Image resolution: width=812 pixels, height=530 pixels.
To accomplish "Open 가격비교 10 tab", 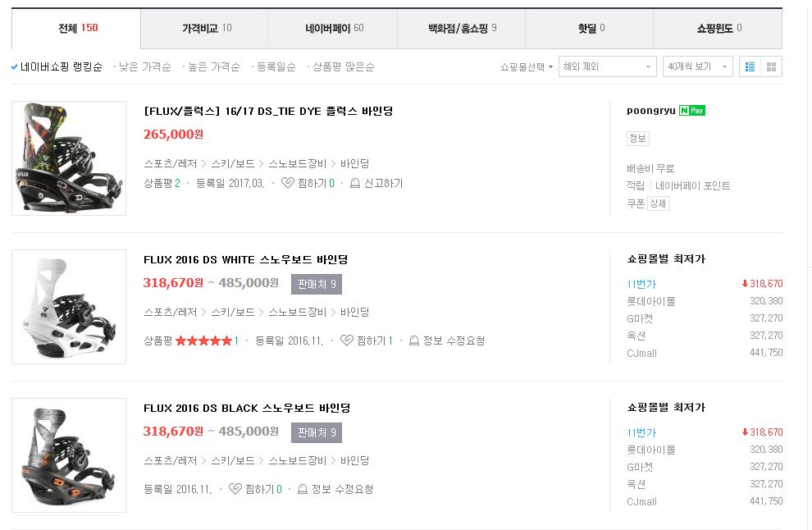I will pyautogui.click(x=204, y=29).
